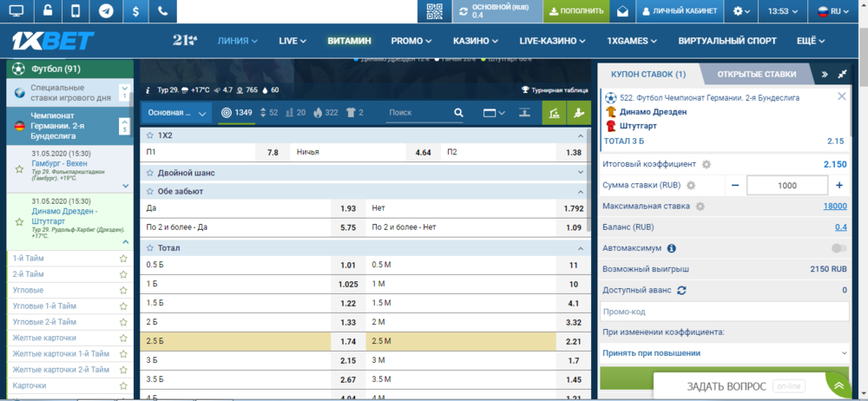The image size is (868, 401).
Task: Open the mobile apps smartphone icon
Action: (x=76, y=11)
